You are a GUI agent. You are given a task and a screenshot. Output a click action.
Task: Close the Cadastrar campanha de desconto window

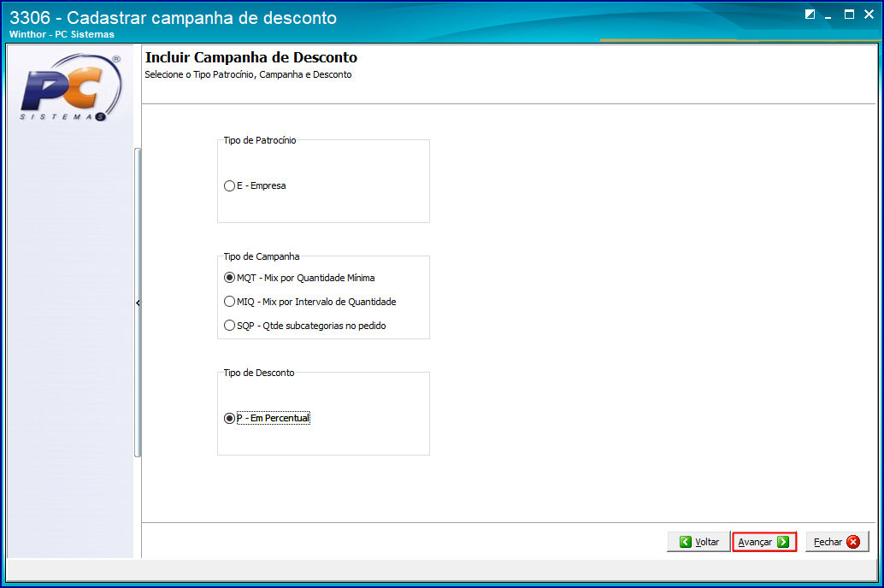click(x=869, y=15)
